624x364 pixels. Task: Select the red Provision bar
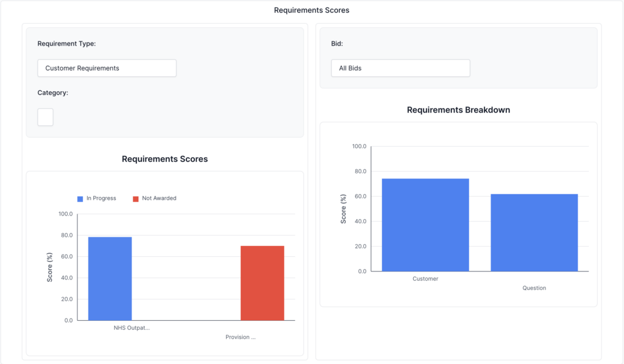click(262, 283)
